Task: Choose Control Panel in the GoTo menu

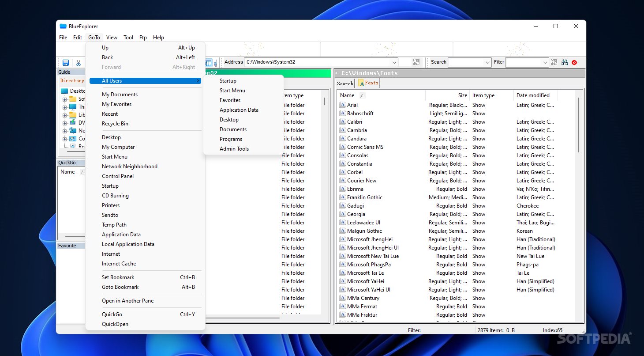Action: [145, 176]
